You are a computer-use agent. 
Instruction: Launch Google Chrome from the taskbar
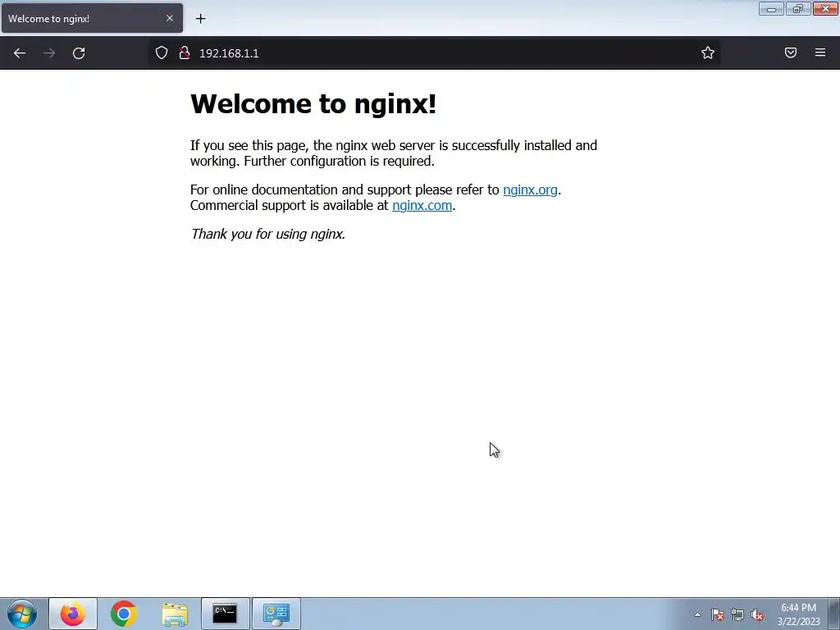click(x=124, y=614)
